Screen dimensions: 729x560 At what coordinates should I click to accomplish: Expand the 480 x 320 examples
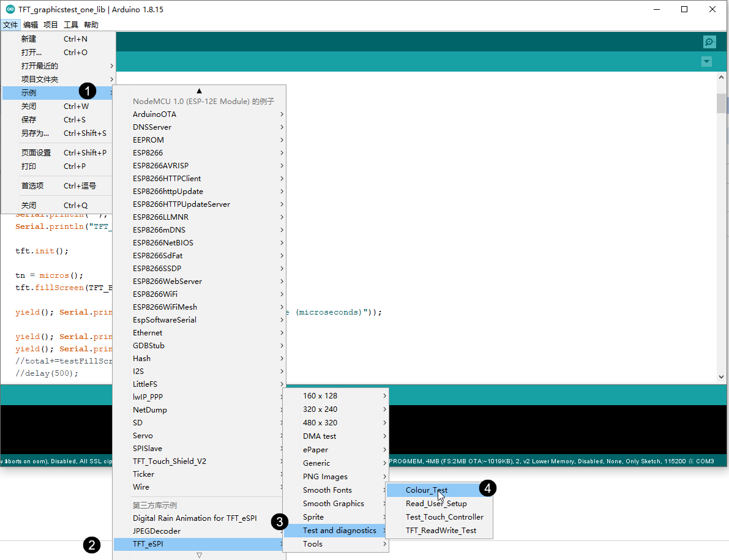pyautogui.click(x=335, y=423)
